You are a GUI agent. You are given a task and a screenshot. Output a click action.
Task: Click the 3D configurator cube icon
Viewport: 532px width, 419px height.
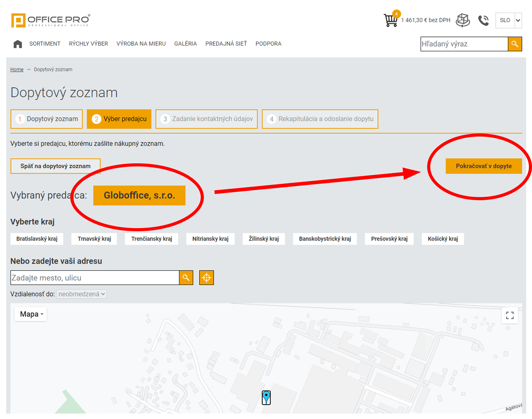[x=463, y=20]
